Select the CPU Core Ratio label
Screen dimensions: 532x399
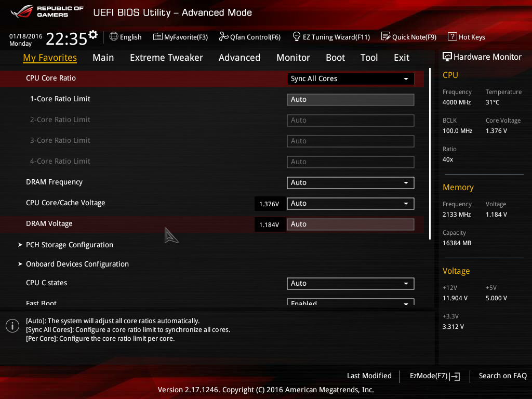pos(51,78)
